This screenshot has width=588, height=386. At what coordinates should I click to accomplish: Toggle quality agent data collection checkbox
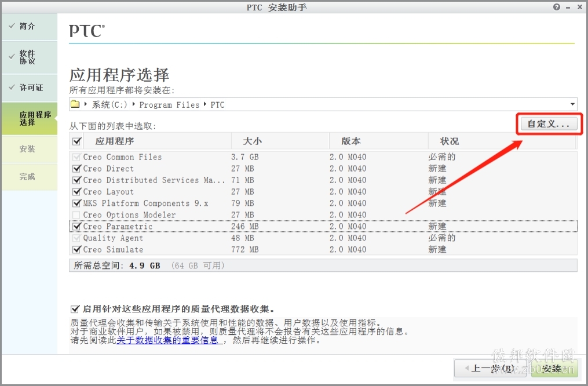click(75, 309)
